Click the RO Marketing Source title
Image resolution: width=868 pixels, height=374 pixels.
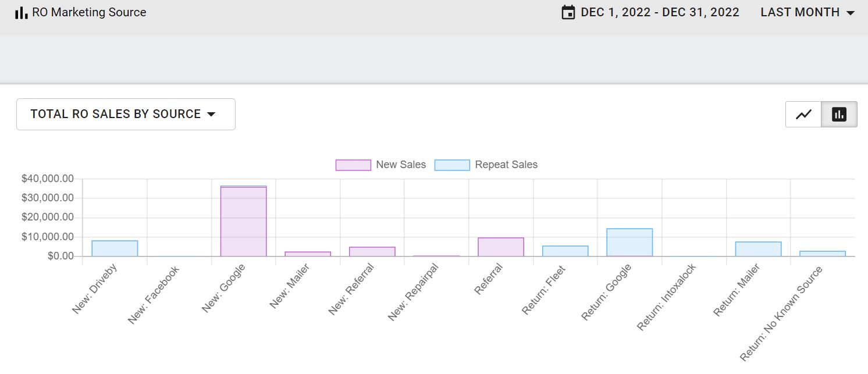[x=89, y=12]
